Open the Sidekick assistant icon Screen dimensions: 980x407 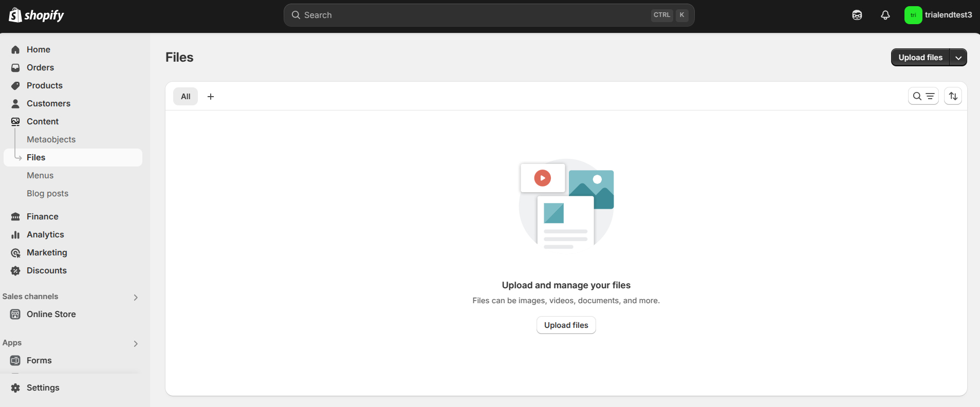pos(857,15)
